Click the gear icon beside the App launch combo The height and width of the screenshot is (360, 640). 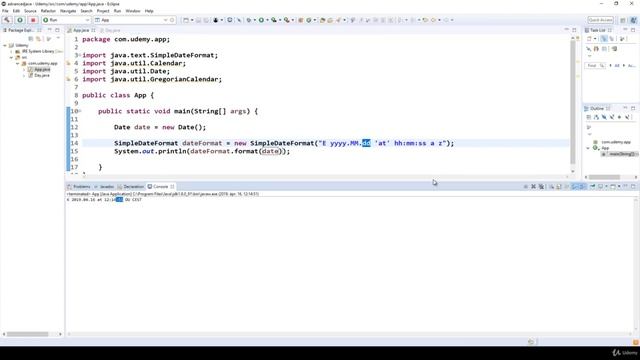tap(172, 20)
